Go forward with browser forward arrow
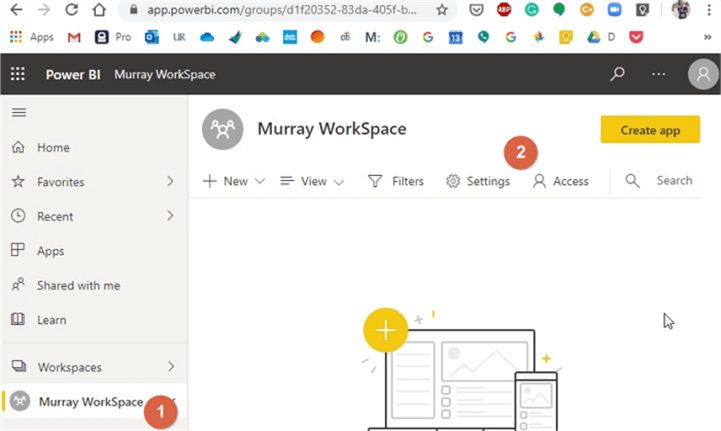Screen dimensions: 721x431 44,10
